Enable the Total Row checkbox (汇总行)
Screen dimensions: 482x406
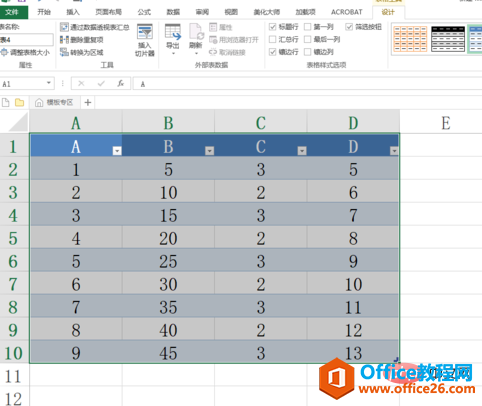pyautogui.click(x=272, y=39)
